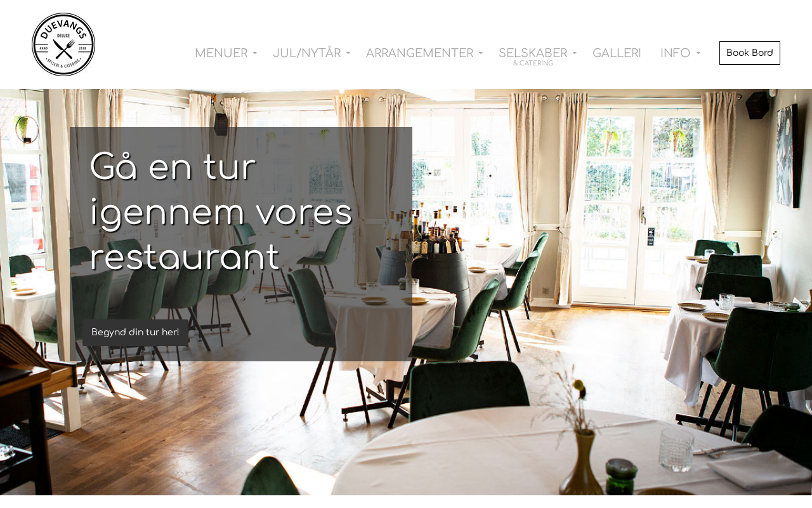Open the MENUER menu

click(x=221, y=53)
